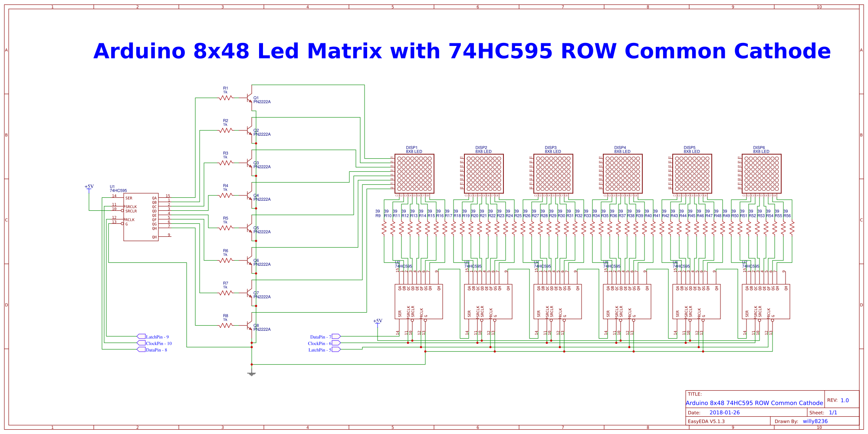Click the REV value 1.0
The height and width of the screenshot is (434, 868).
(x=845, y=400)
